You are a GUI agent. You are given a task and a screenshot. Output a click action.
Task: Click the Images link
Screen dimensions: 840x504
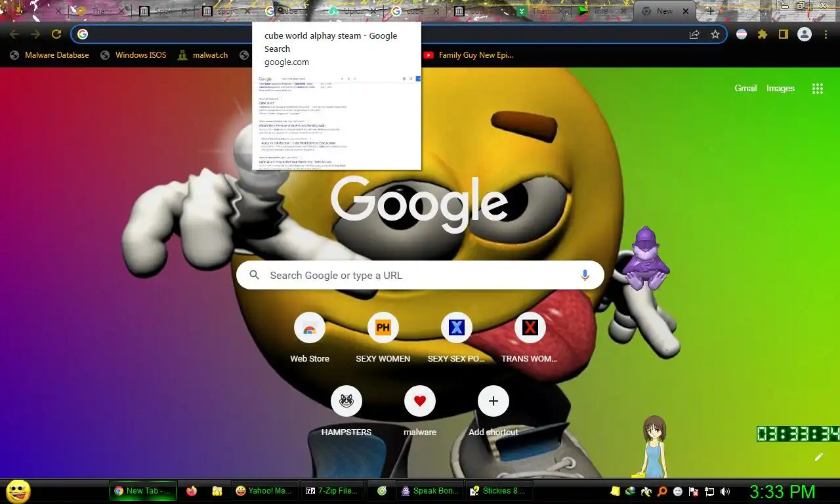[x=780, y=89]
